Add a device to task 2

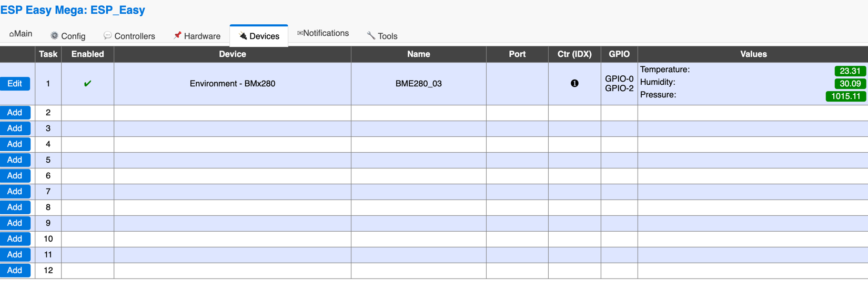[x=15, y=113]
